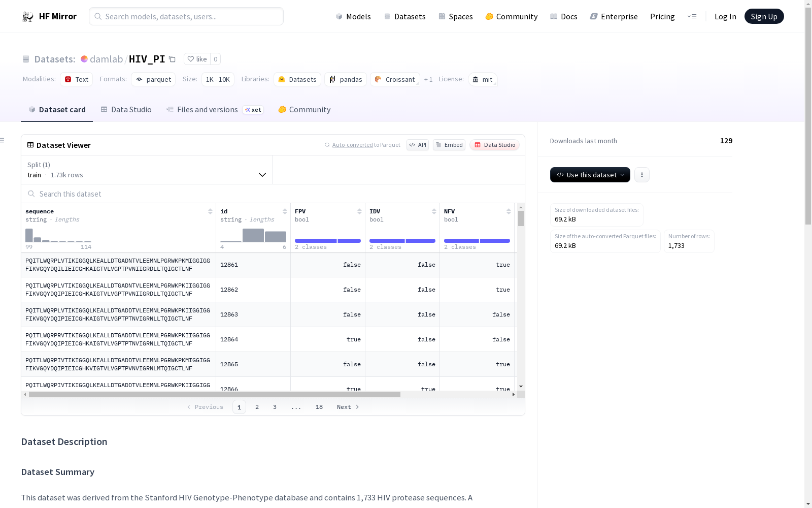The image size is (812, 508).
Task: Click the sequence lengths histogram
Action: (58, 235)
